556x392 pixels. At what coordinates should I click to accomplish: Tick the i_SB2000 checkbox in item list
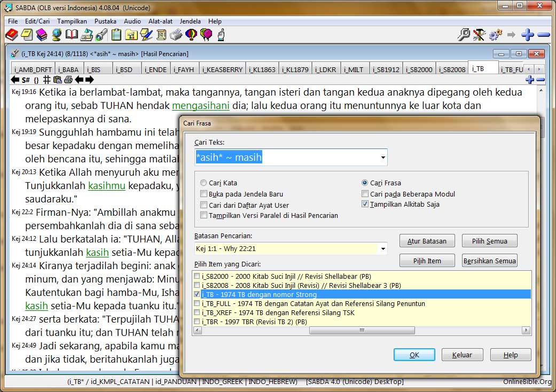197,276
